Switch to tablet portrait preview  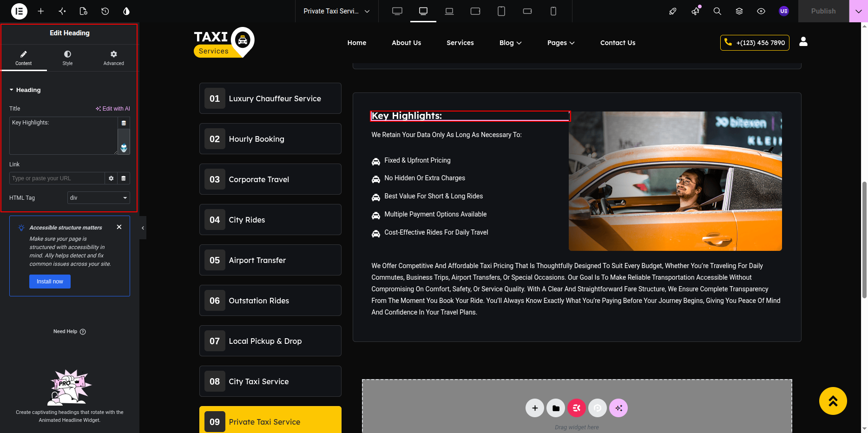click(x=501, y=11)
